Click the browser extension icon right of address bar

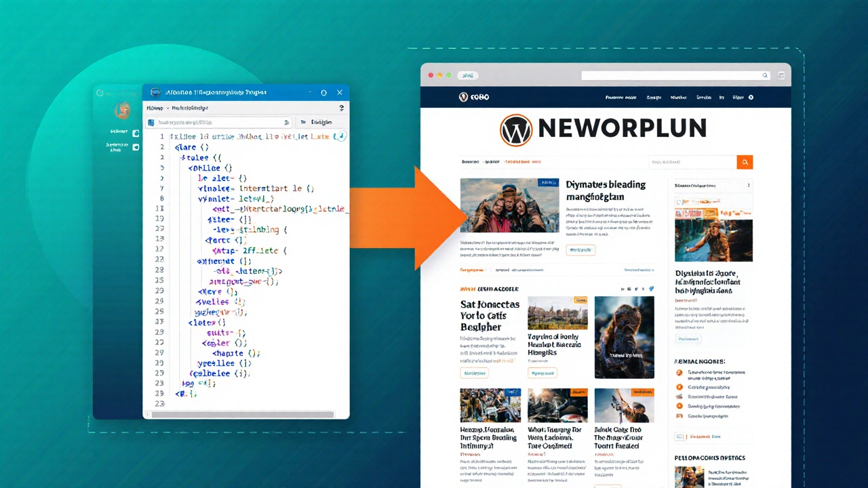pos(781,75)
